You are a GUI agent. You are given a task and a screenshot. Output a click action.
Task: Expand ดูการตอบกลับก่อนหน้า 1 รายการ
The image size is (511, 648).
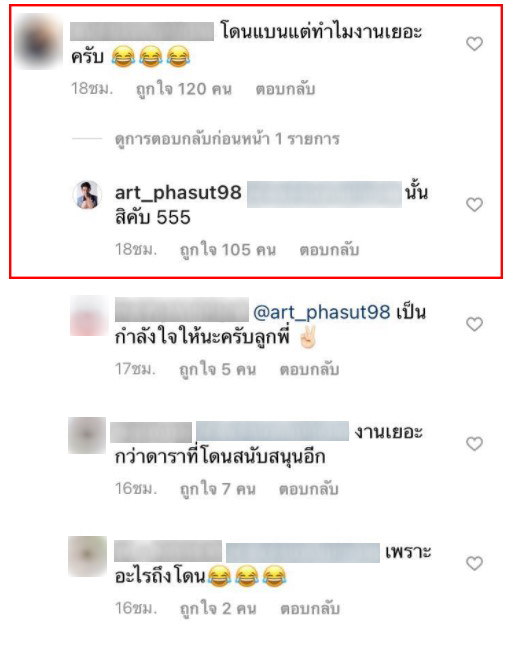pyautogui.click(x=227, y=139)
